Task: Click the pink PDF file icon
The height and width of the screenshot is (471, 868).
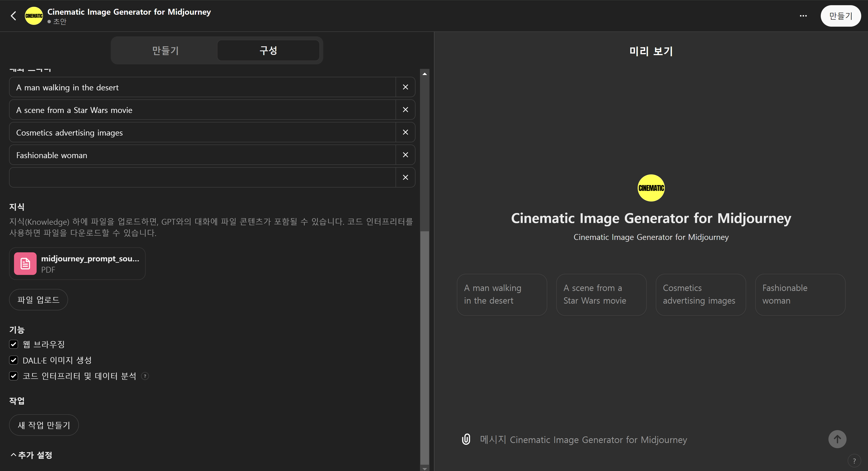Action: (x=25, y=264)
